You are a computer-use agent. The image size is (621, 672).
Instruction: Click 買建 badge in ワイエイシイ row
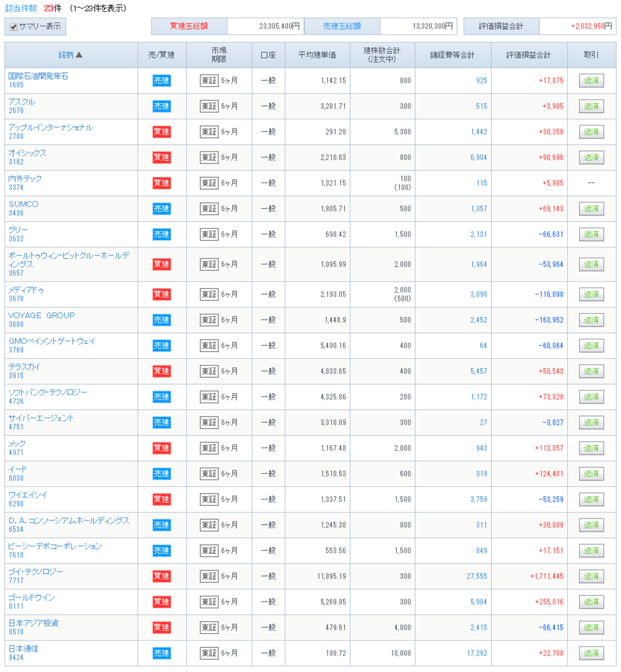(161, 499)
